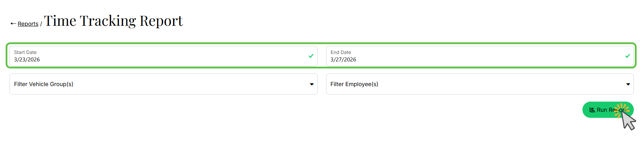Click the Filter Employee(s) placeholder text

354,84
